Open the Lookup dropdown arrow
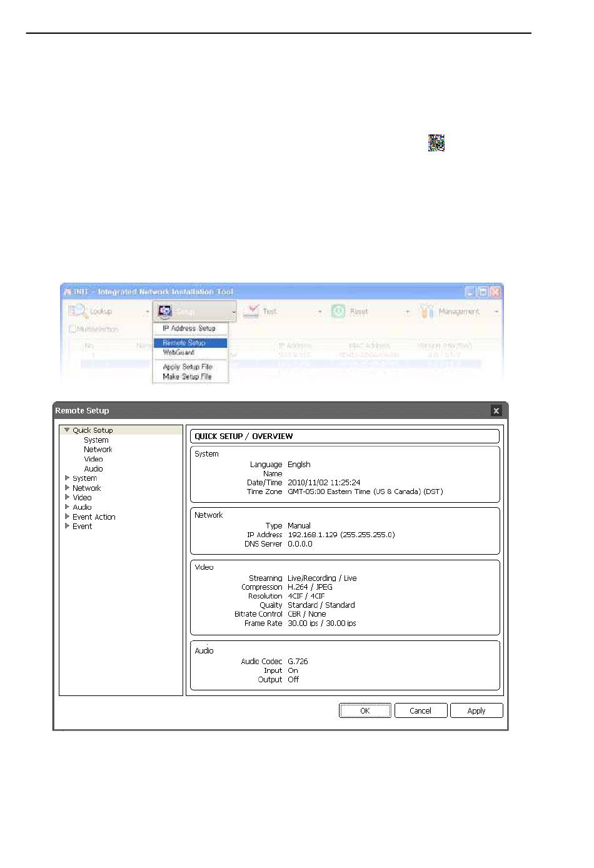 click(x=148, y=311)
